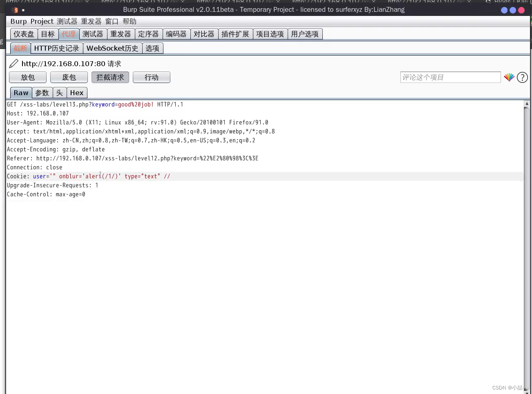Toggle the 拦截请求 intercept button
This screenshot has width=532, height=394.
[x=110, y=77]
